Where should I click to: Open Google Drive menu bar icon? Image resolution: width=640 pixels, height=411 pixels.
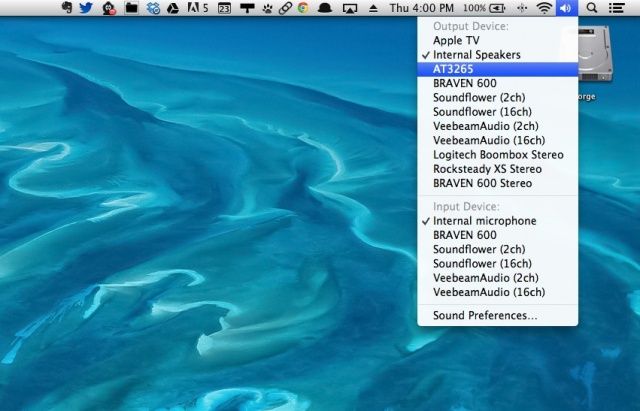tap(173, 8)
